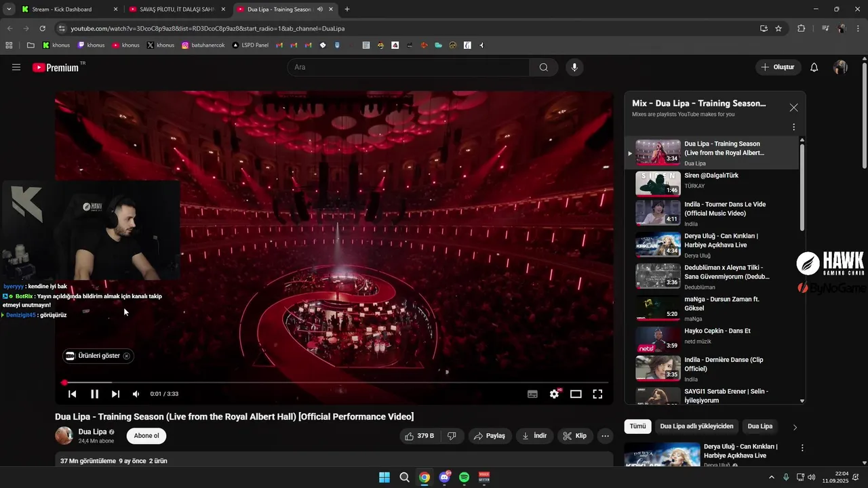The image size is (868, 488).
Task: Dislike the video
Action: [452, 436]
